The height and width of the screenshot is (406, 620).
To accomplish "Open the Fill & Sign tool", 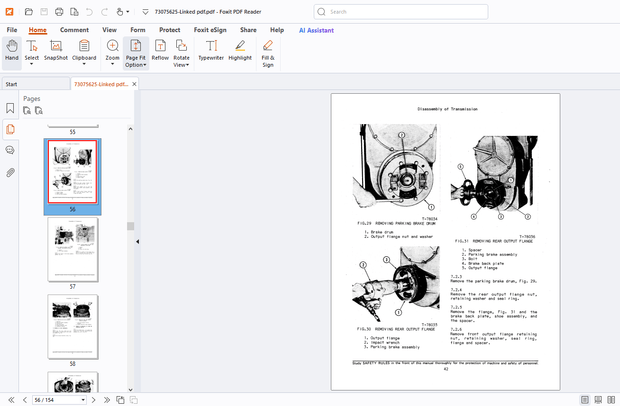I will tap(268, 53).
